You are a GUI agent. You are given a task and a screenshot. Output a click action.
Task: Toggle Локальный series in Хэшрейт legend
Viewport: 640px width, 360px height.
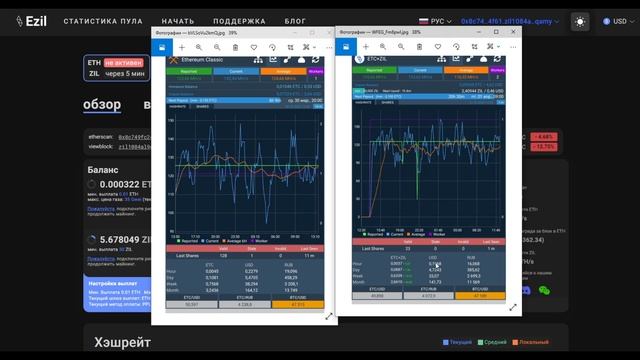click(531, 342)
